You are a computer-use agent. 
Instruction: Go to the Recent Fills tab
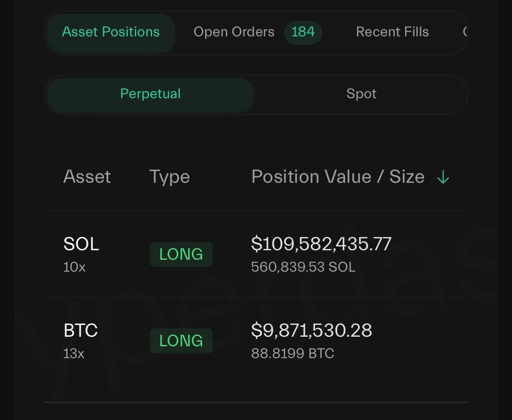392,32
